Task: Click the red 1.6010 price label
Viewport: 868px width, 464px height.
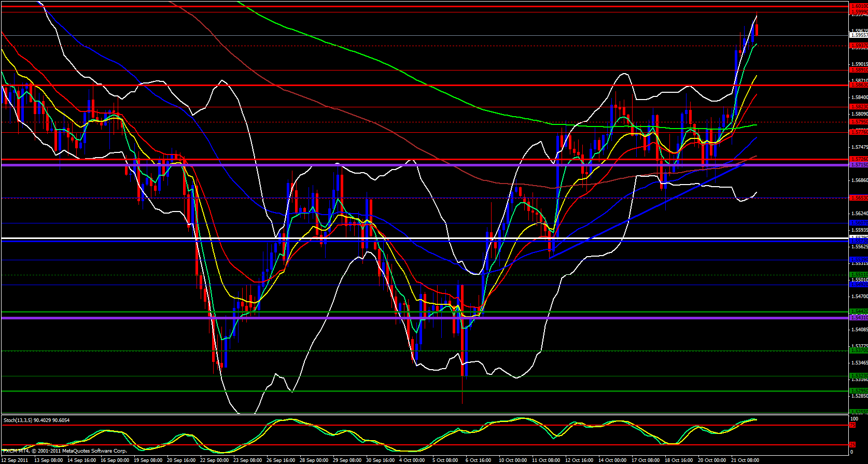Action: (x=857, y=6)
